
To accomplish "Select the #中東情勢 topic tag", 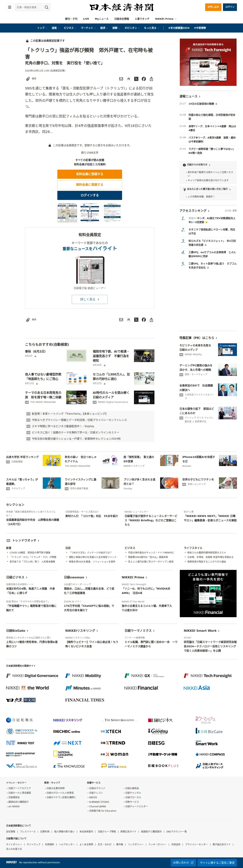I will (x=200, y=28).
